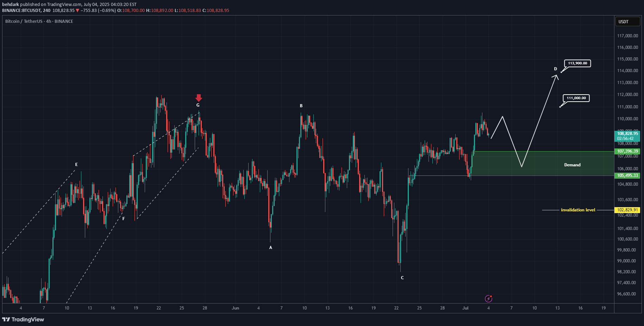Click the Demand text label
The height and width of the screenshot is (326, 644).
[572, 165]
